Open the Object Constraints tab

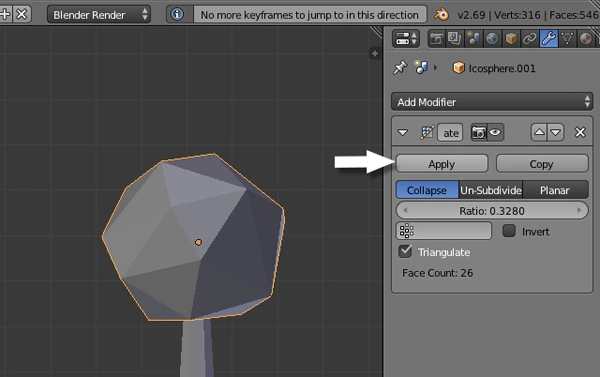530,39
